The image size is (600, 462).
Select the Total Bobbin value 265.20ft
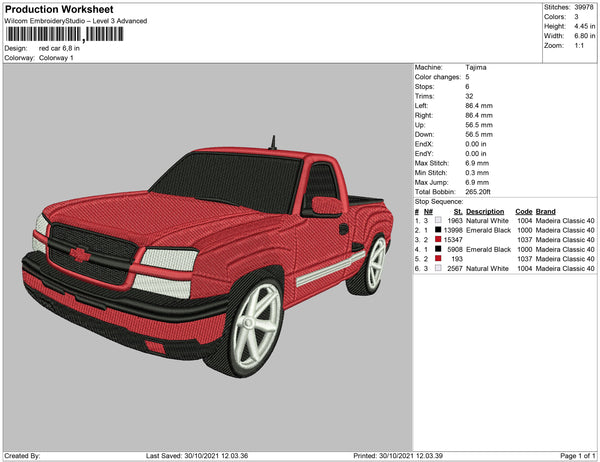pyautogui.click(x=478, y=192)
